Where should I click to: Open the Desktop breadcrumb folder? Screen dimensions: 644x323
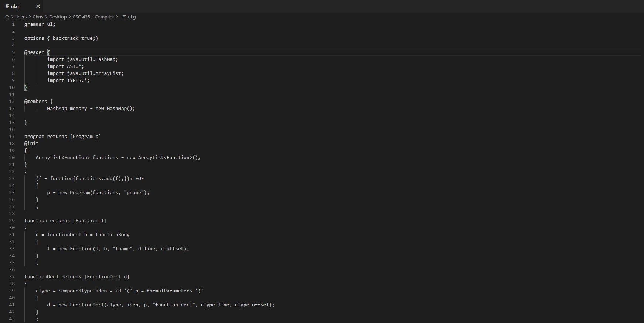point(58,17)
